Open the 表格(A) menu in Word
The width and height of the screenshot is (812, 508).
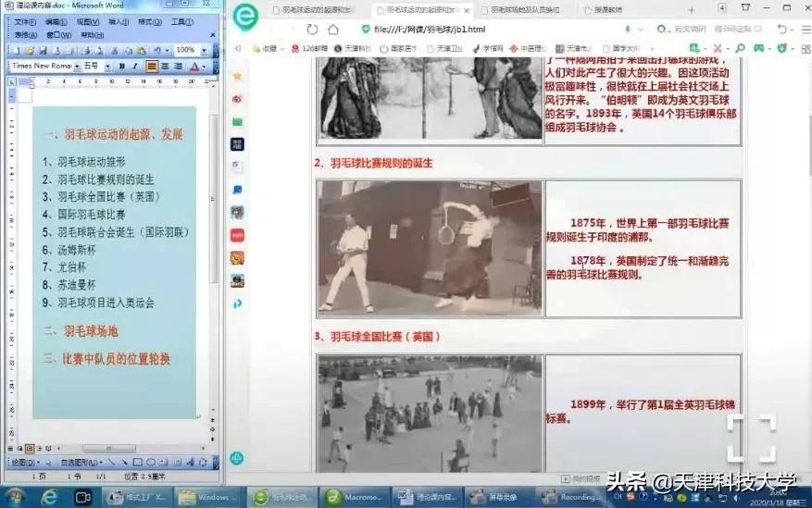pyautogui.click(x=25, y=35)
